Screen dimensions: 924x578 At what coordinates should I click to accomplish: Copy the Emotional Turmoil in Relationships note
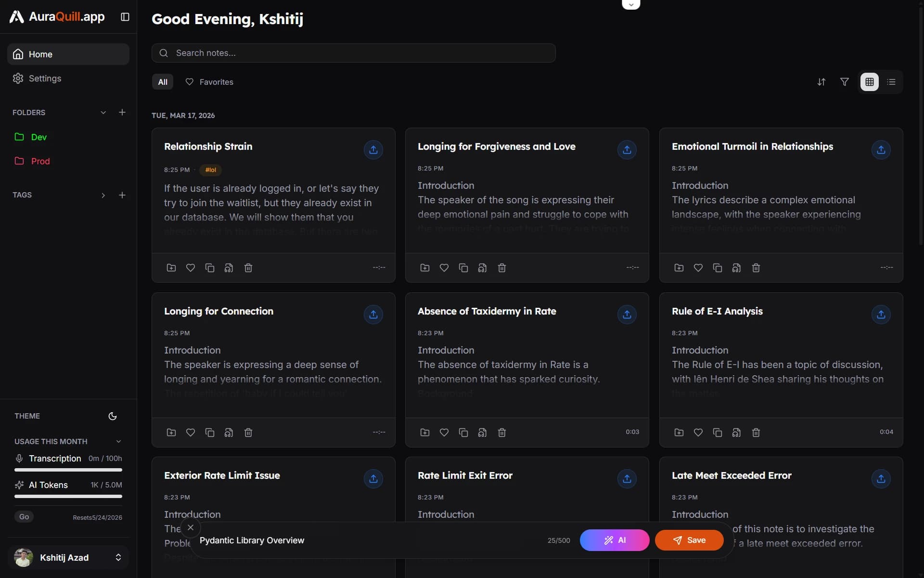tap(718, 268)
